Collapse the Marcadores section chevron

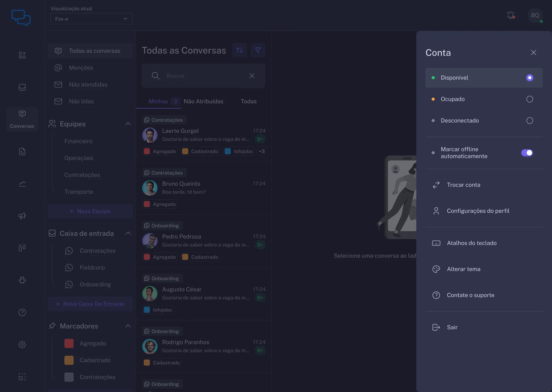click(128, 326)
